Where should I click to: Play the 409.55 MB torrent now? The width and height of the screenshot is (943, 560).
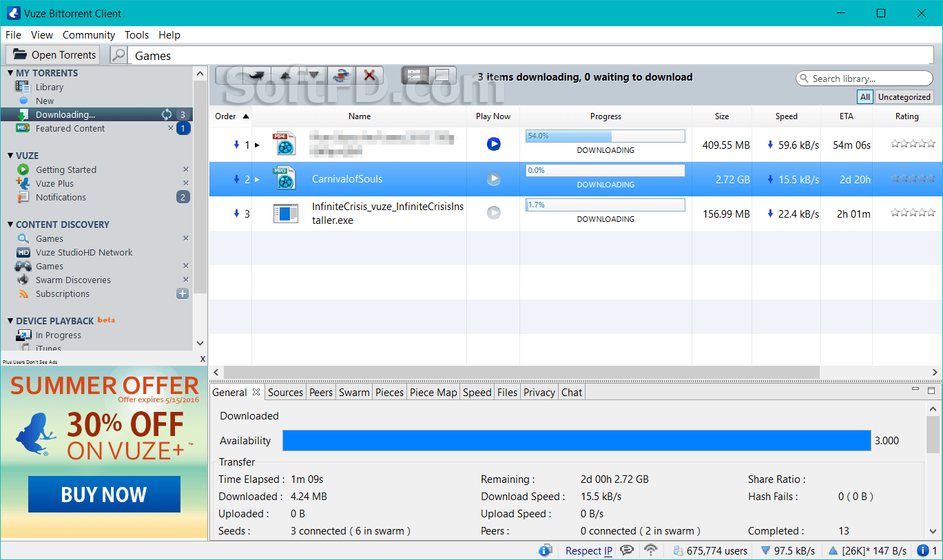(493, 144)
